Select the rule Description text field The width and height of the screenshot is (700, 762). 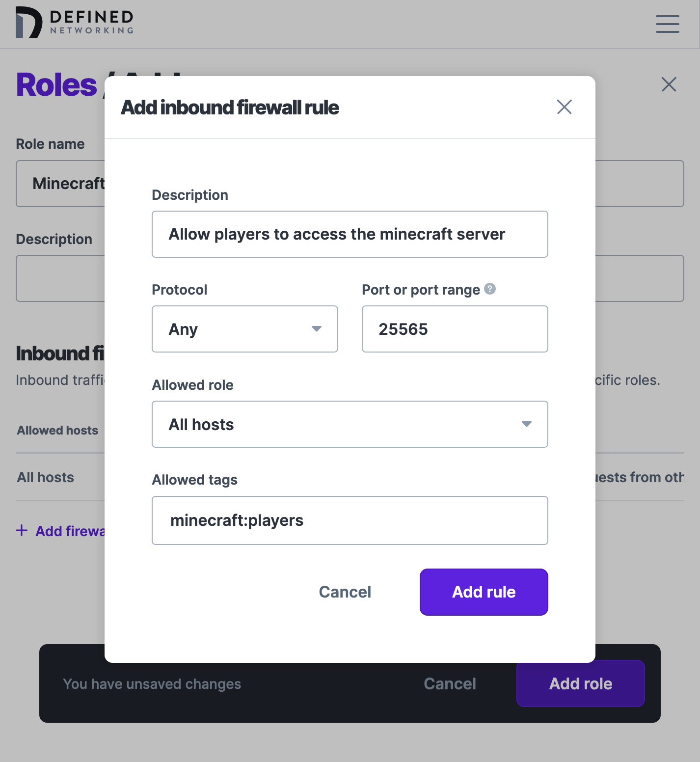pos(350,234)
